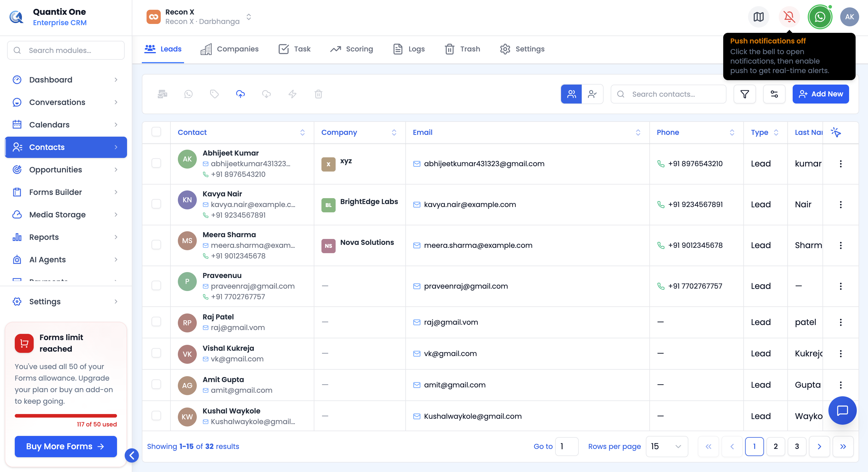Open the green WhatsApp icon
Viewport: 868px width, 472px height.
(820, 17)
